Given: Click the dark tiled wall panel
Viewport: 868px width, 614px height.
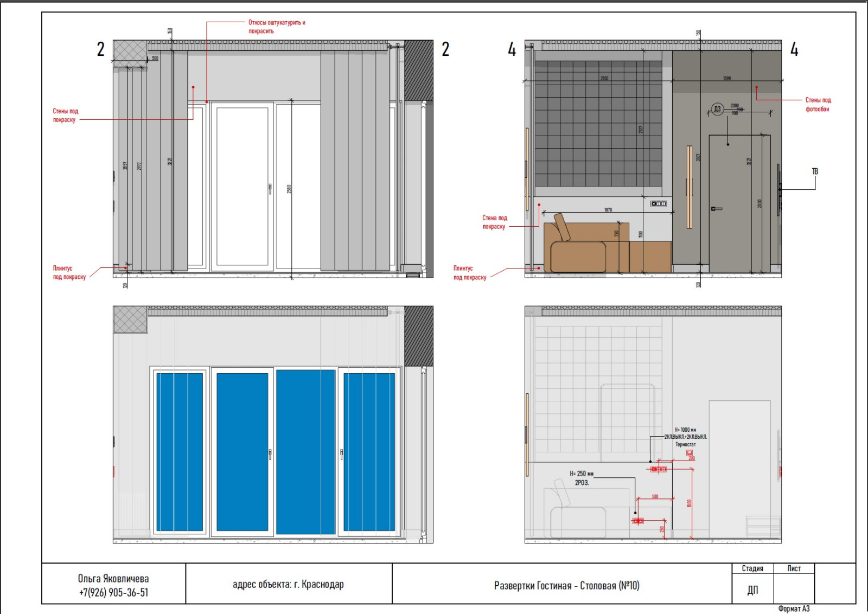Looking at the screenshot, I should [598, 124].
